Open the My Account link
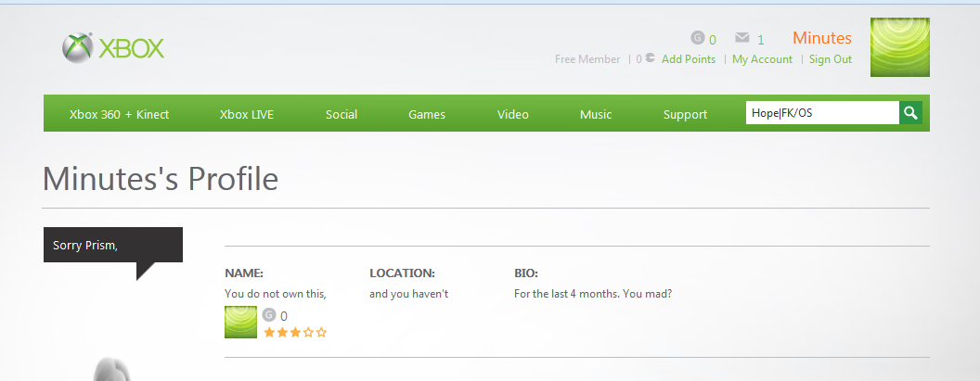Viewport: 980px width, 381px height. pos(762,59)
